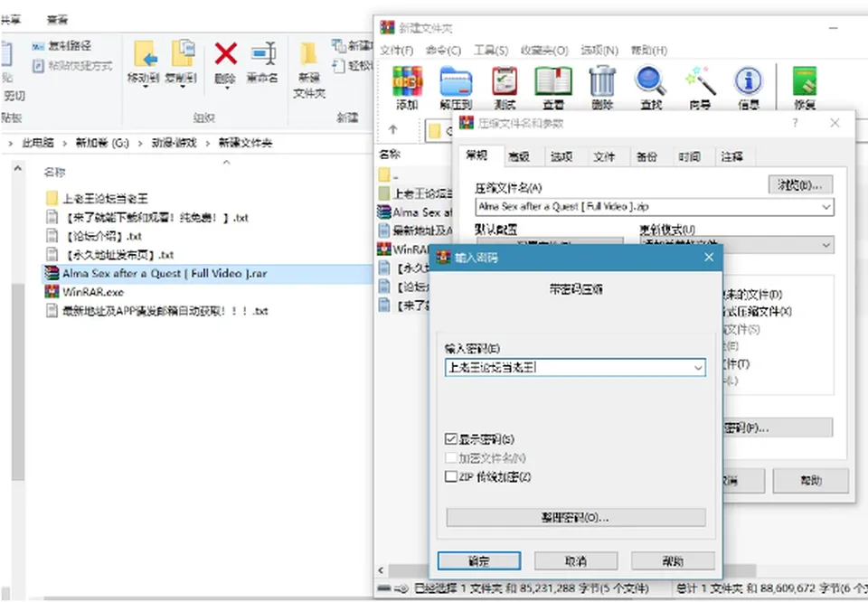The image size is (868, 602).
Task: Click the Name (名称) column header in WinRAR
Action: [390, 154]
